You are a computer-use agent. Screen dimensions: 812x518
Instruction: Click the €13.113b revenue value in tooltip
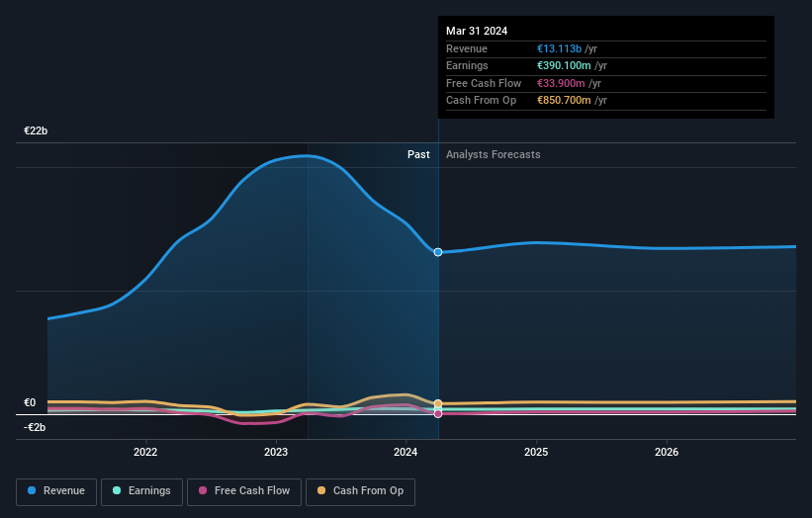point(559,48)
